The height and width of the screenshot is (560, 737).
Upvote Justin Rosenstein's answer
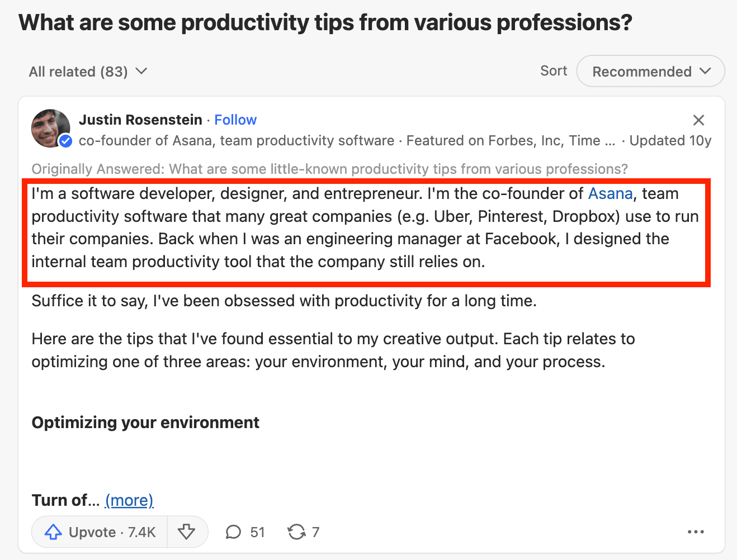click(100, 532)
